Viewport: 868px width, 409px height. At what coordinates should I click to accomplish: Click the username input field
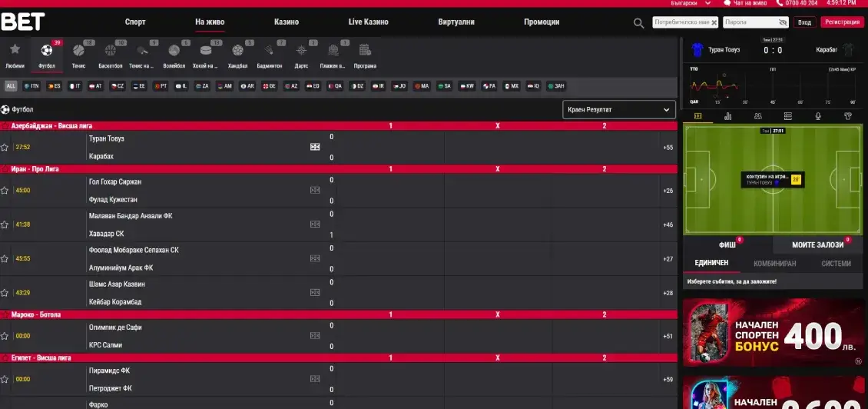point(684,22)
